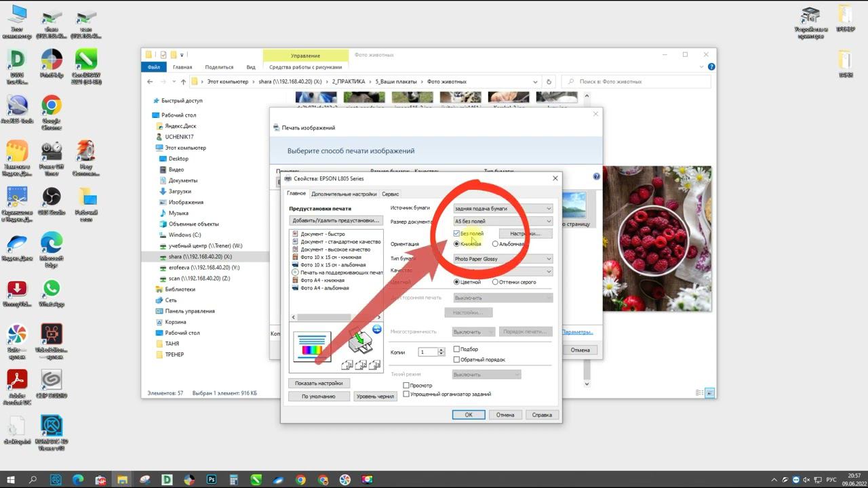Screen dimensions: 868x488
Task: Open Google Chrome from the desktop shortcut
Action: [x=52, y=113]
